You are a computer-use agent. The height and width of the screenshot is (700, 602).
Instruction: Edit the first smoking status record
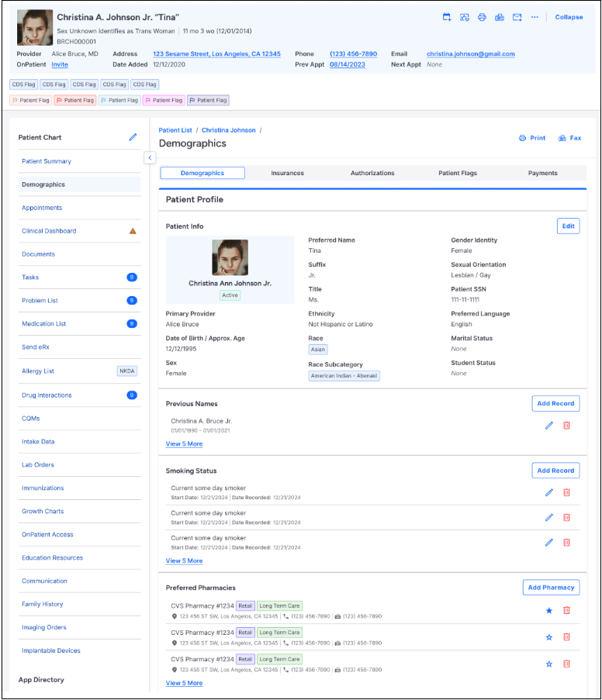point(548,492)
